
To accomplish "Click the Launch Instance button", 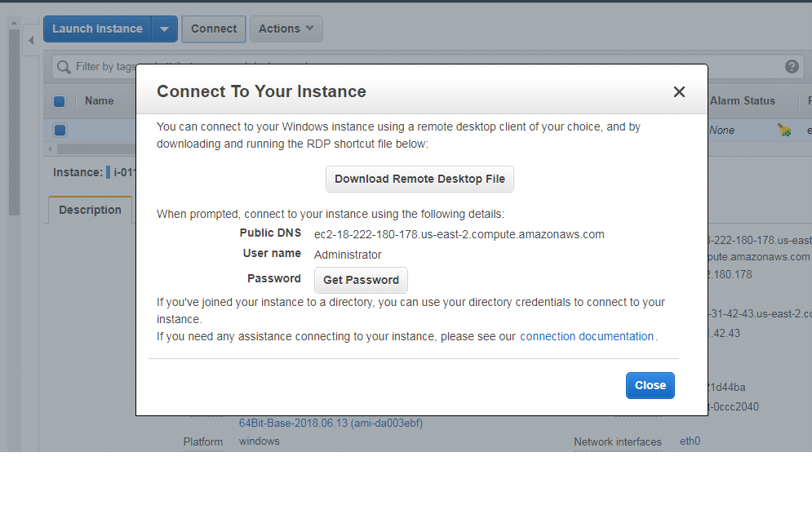I will [97, 29].
